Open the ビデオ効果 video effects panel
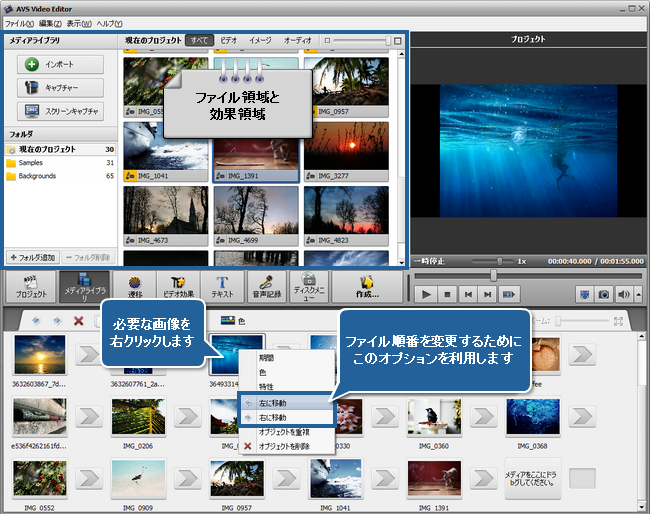Viewport: 650px width, 514px height. pyautogui.click(x=180, y=288)
